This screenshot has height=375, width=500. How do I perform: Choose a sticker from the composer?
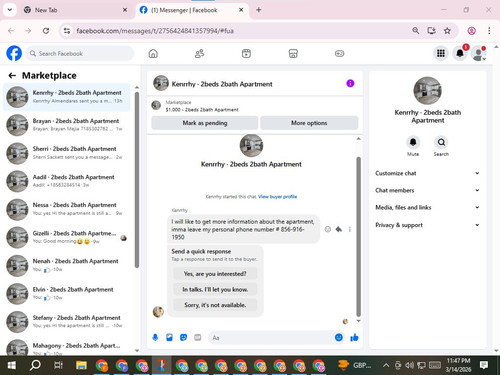point(183,338)
